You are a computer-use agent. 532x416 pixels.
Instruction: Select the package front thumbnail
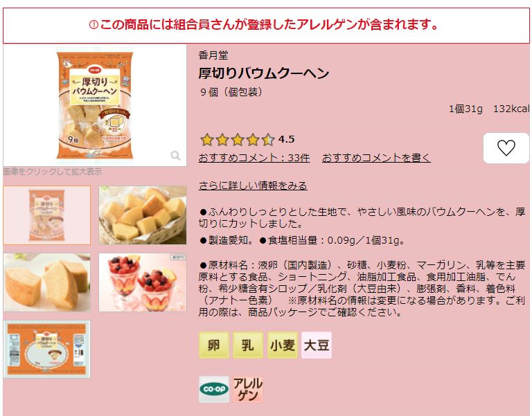(47, 215)
